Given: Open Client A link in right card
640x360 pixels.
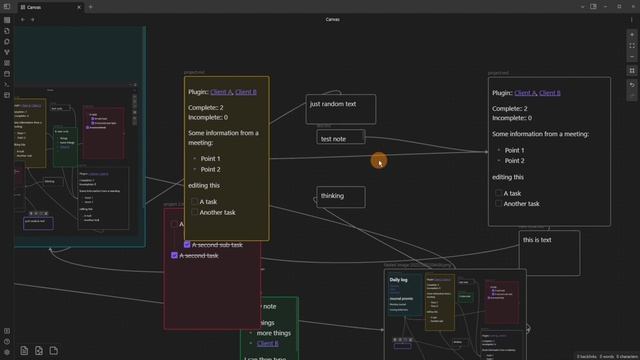Looking at the screenshot, I should pos(525,93).
